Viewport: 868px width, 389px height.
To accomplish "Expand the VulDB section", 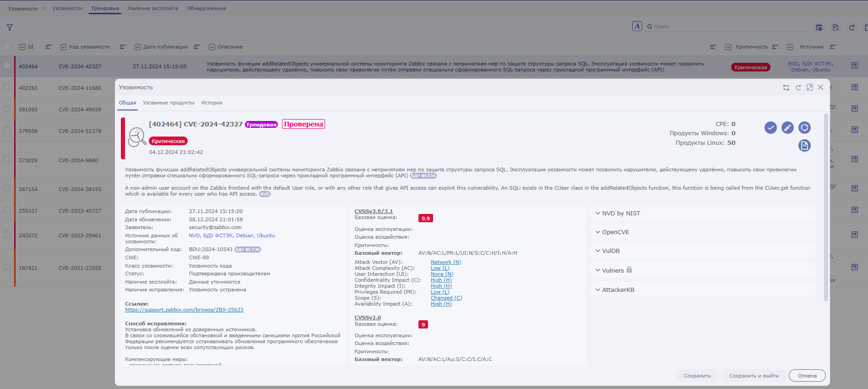I will [703, 251].
